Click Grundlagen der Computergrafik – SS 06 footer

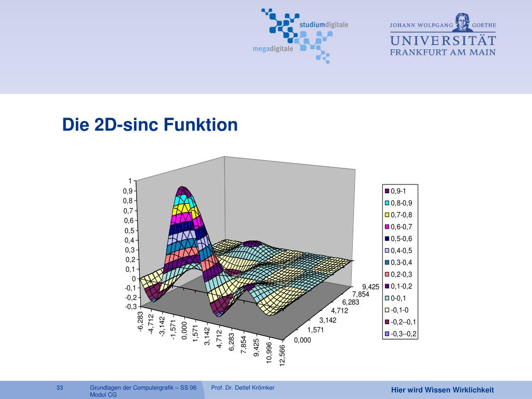pyautogui.click(x=143, y=388)
